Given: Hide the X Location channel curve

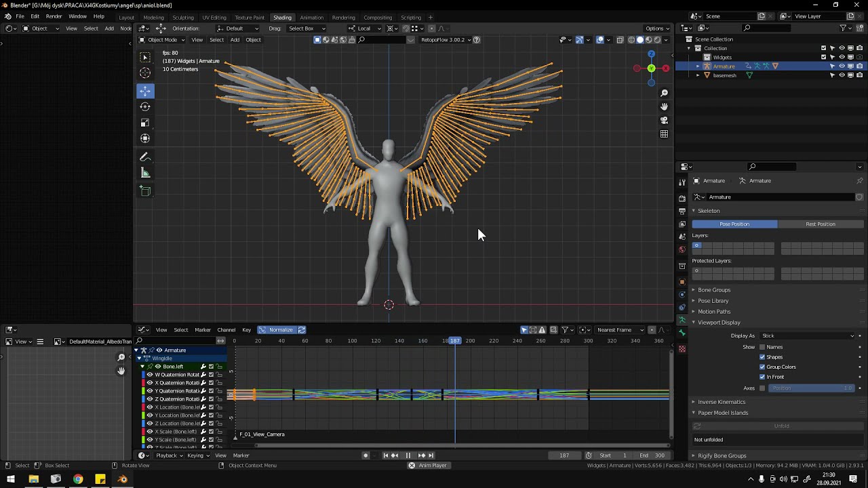Looking at the screenshot, I should coord(150,407).
